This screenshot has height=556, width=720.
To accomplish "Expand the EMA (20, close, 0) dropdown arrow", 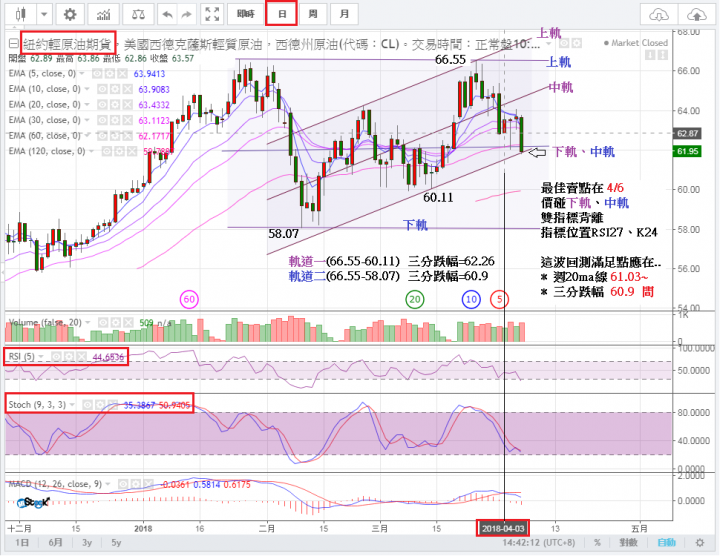I will click(x=87, y=105).
